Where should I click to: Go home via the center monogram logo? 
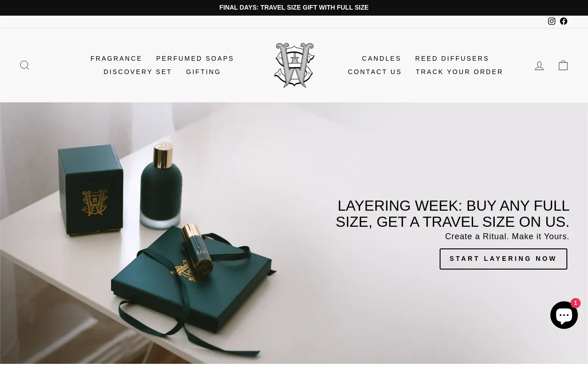pos(294,65)
